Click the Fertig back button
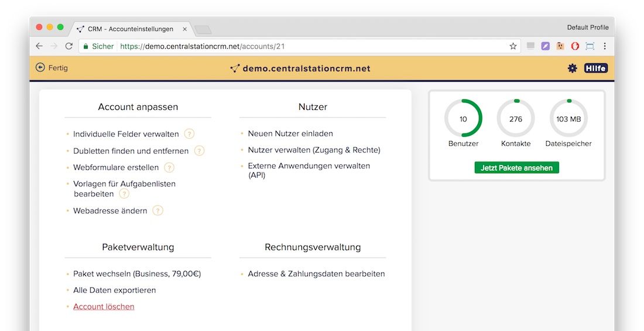 pos(52,68)
